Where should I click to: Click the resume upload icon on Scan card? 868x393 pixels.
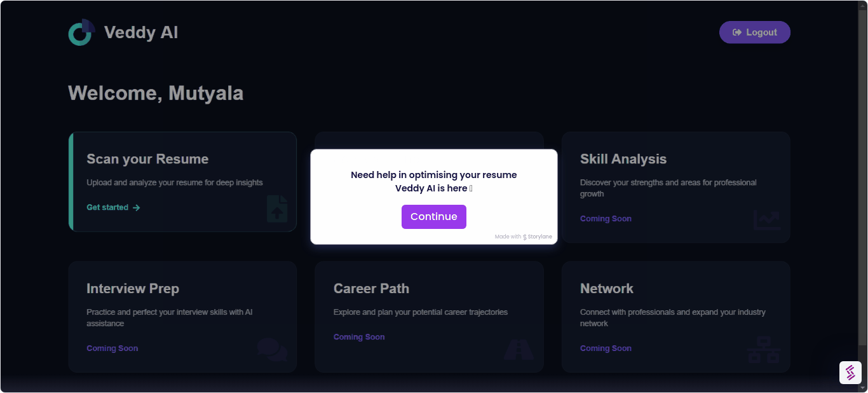point(278,209)
